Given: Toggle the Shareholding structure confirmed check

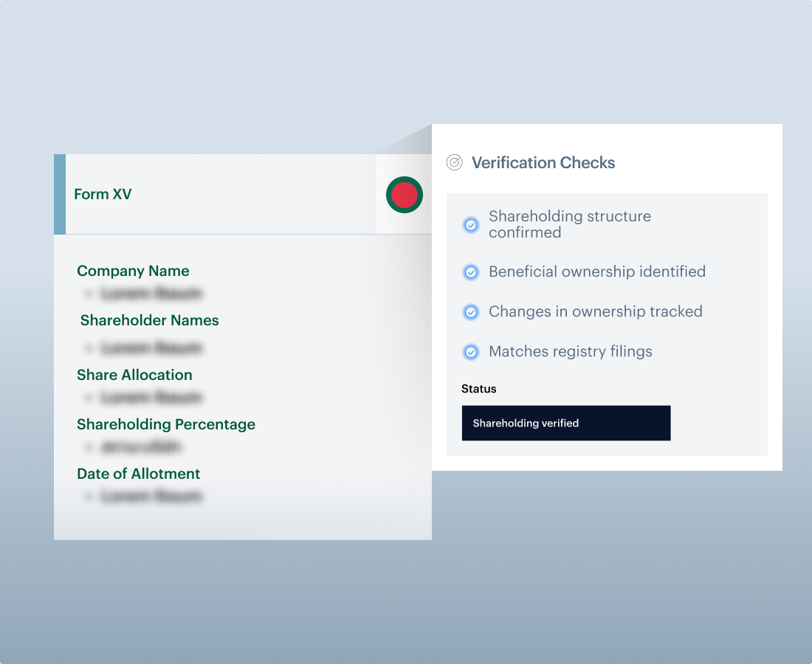Looking at the screenshot, I should pos(471,225).
